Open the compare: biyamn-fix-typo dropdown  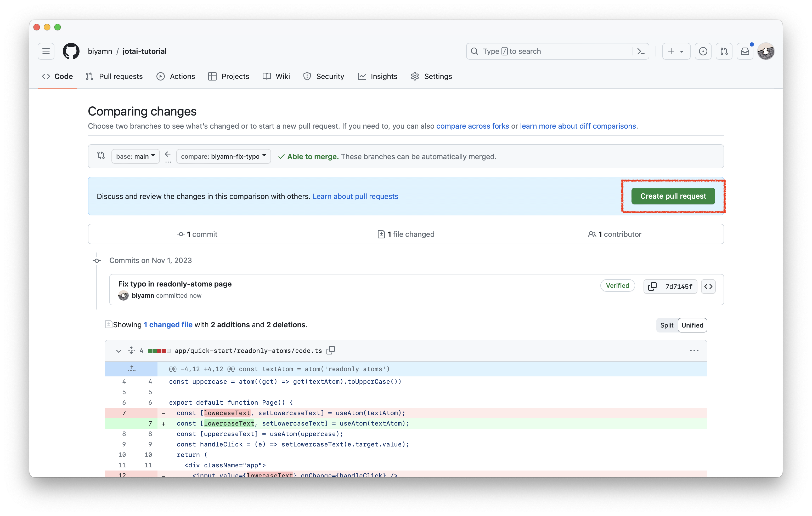[224, 156]
